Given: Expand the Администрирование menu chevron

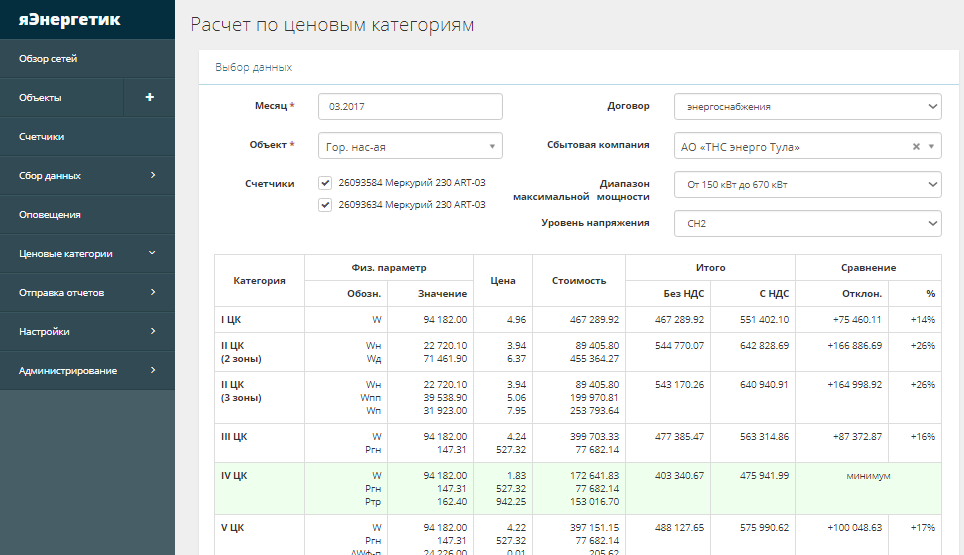Looking at the screenshot, I should [x=152, y=370].
